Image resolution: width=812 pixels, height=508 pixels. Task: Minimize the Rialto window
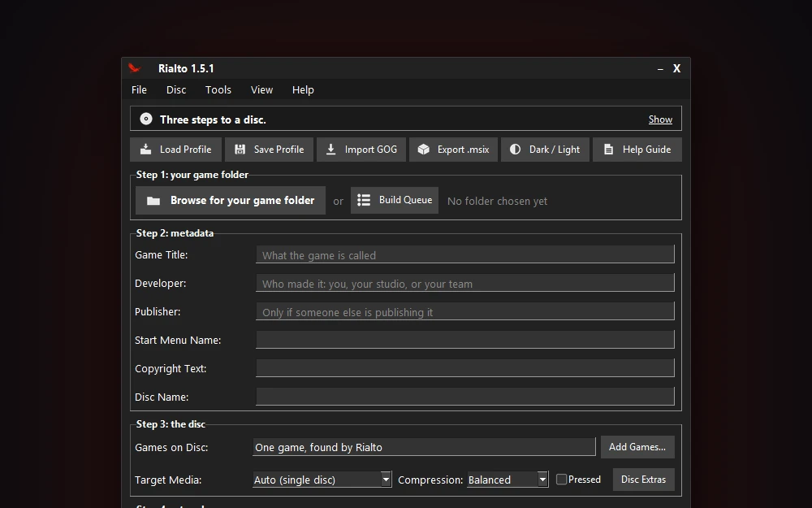[660, 69]
